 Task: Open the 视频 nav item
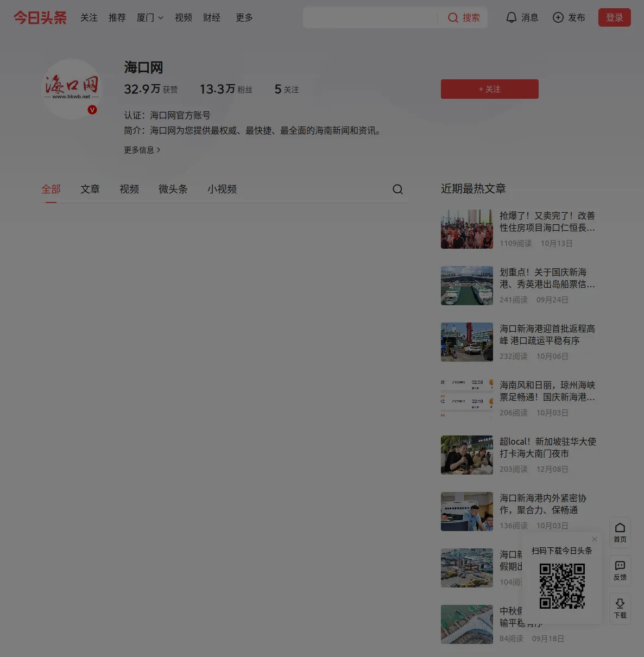tap(184, 18)
